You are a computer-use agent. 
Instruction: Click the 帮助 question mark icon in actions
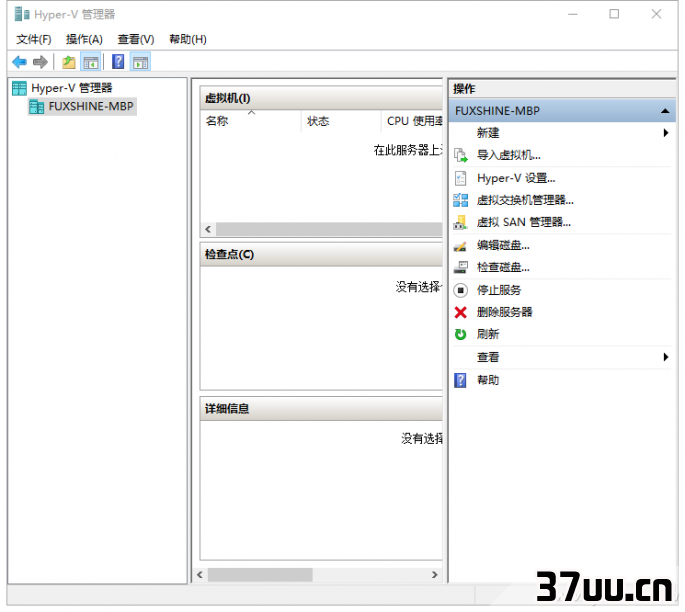click(460, 380)
